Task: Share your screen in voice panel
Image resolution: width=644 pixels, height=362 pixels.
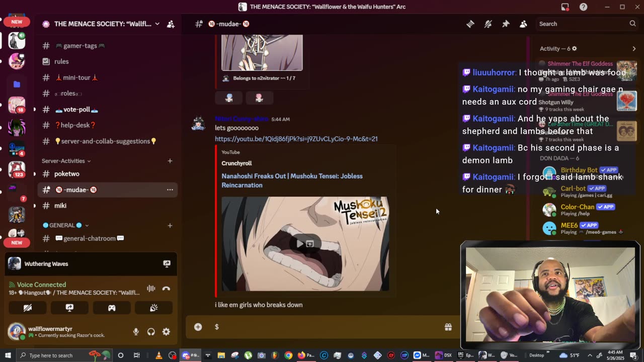Action: [69, 308]
